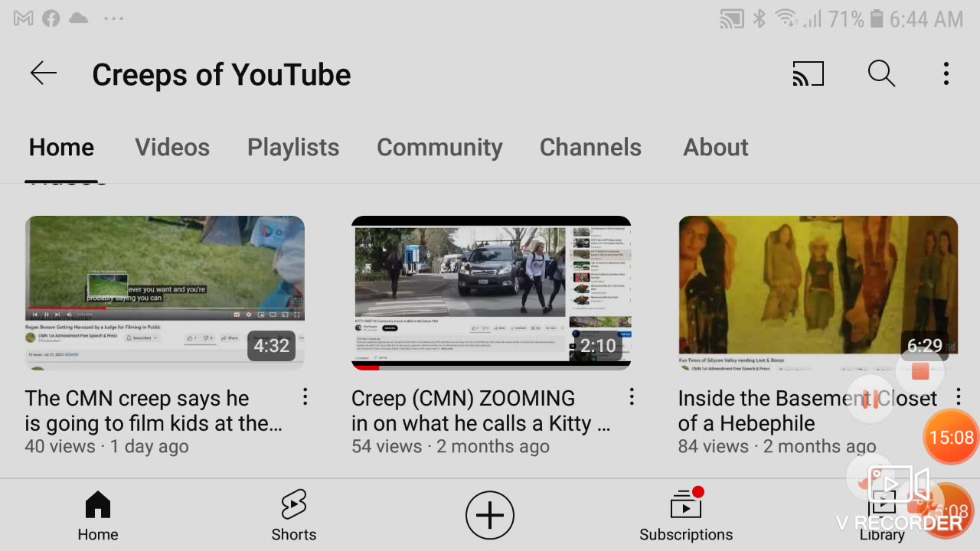Switch to the Community tab
The image size is (980, 551).
pyautogui.click(x=439, y=147)
